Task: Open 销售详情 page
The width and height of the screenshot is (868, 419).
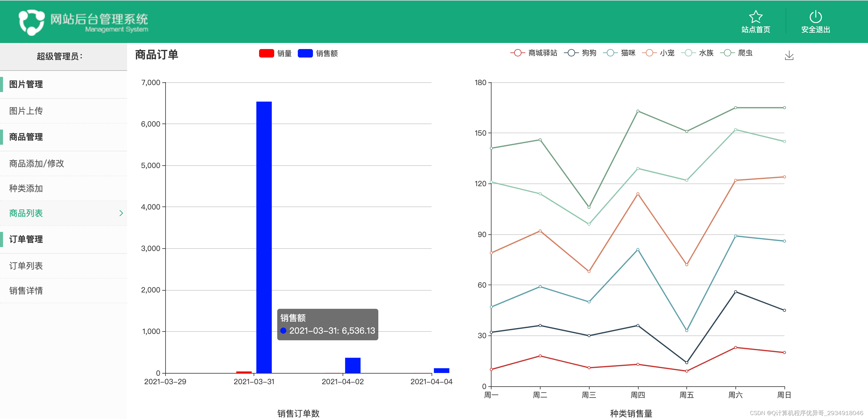Action: click(x=63, y=291)
